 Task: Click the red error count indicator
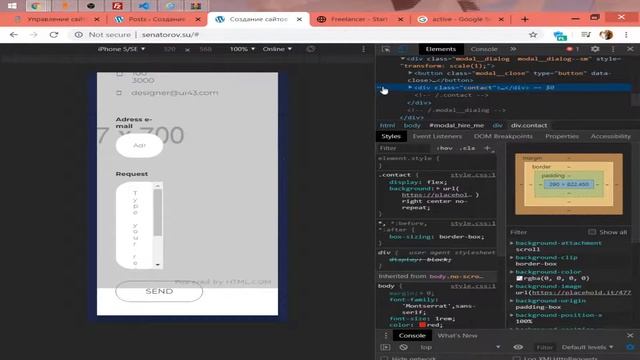coord(572,49)
